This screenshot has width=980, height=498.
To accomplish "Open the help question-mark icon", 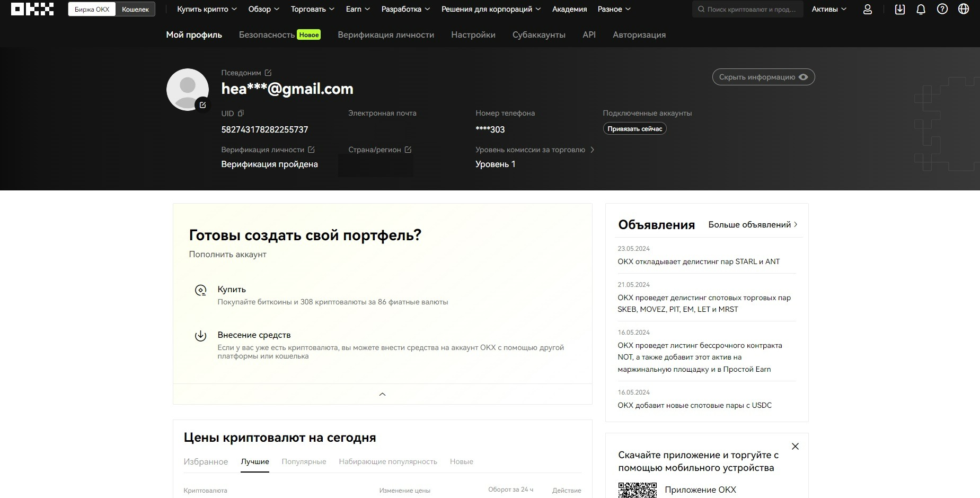I will 942,9.
